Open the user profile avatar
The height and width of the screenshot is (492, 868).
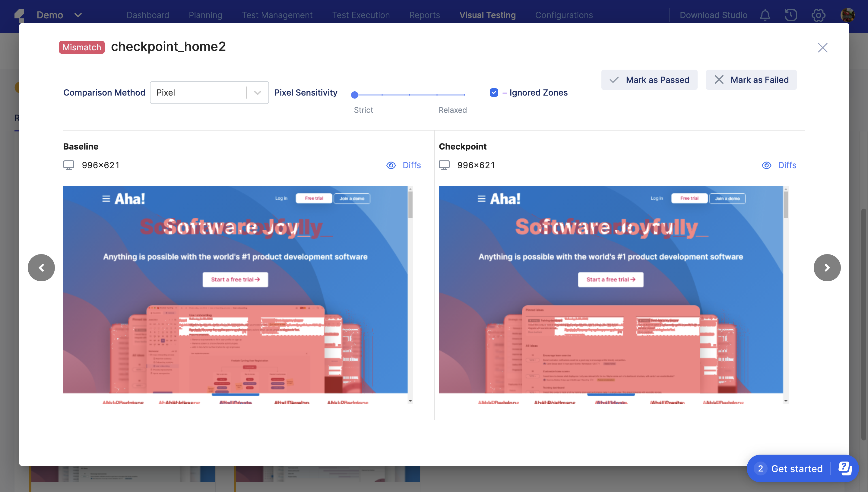[x=847, y=15]
